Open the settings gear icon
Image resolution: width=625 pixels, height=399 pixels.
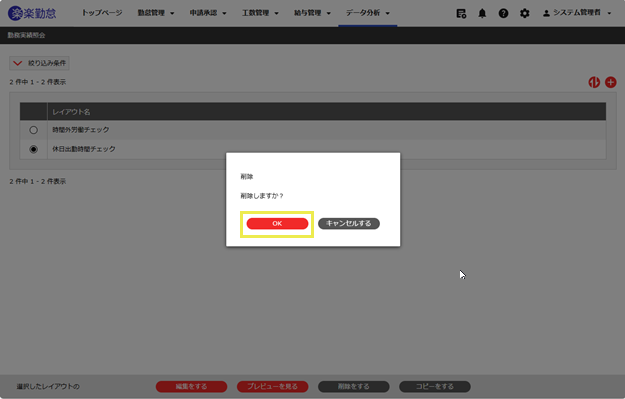[525, 13]
